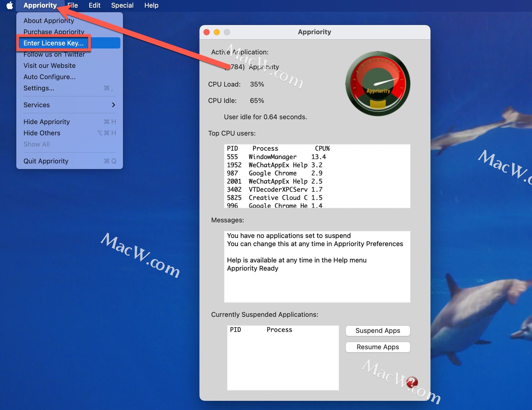
Task: Click the CPU Load value 35%
Action: pos(257,84)
